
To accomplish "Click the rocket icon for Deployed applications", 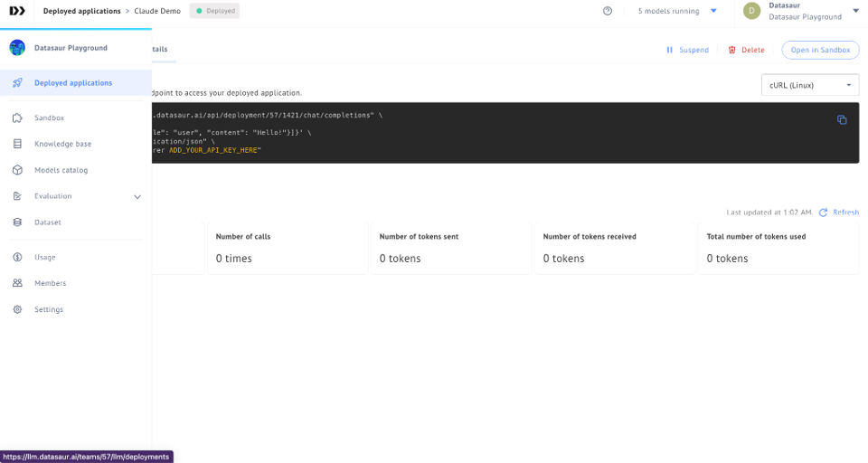I will [18, 82].
